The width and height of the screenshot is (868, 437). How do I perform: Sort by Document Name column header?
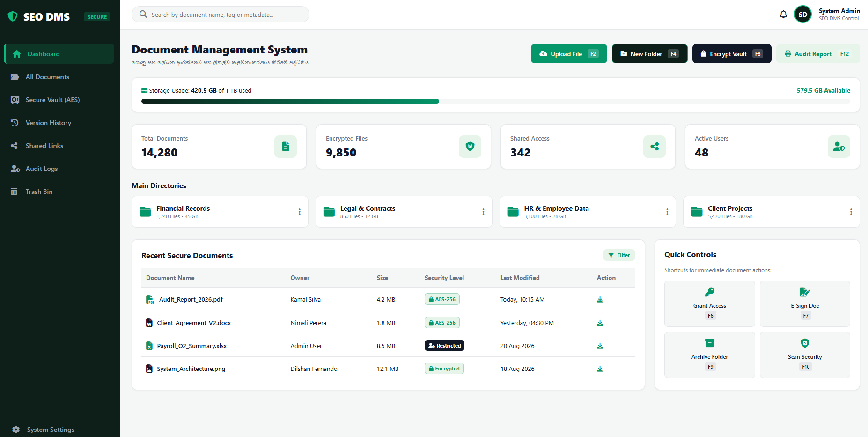click(x=170, y=278)
